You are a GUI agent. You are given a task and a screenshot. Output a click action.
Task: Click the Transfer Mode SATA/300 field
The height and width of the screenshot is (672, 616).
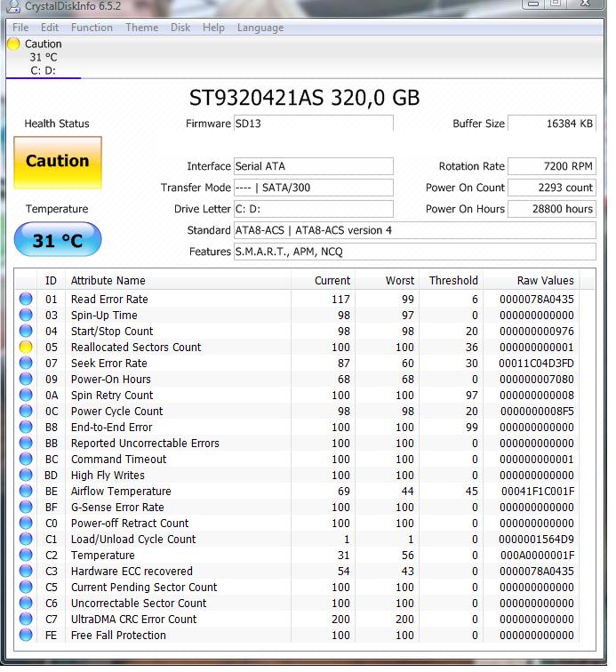pos(314,188)
